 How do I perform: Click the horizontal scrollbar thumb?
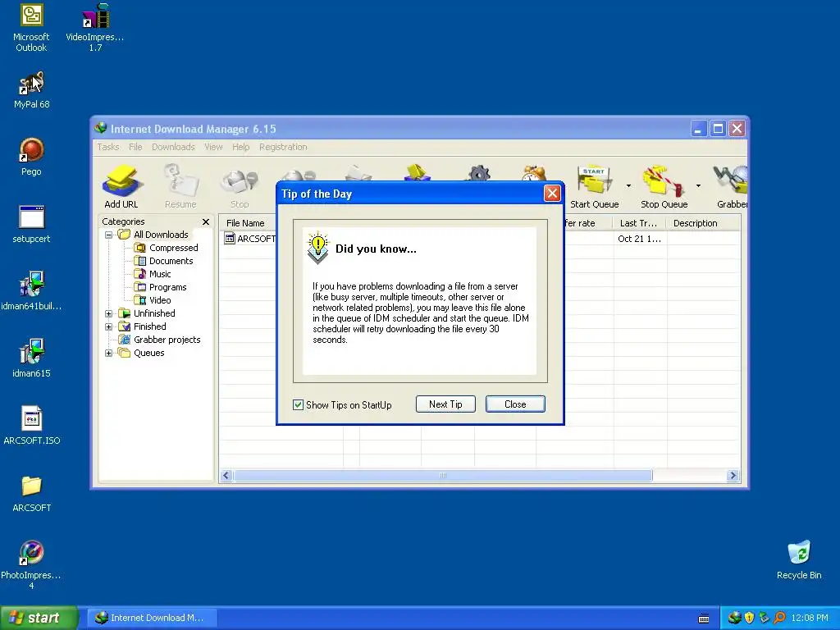point(443,476)
